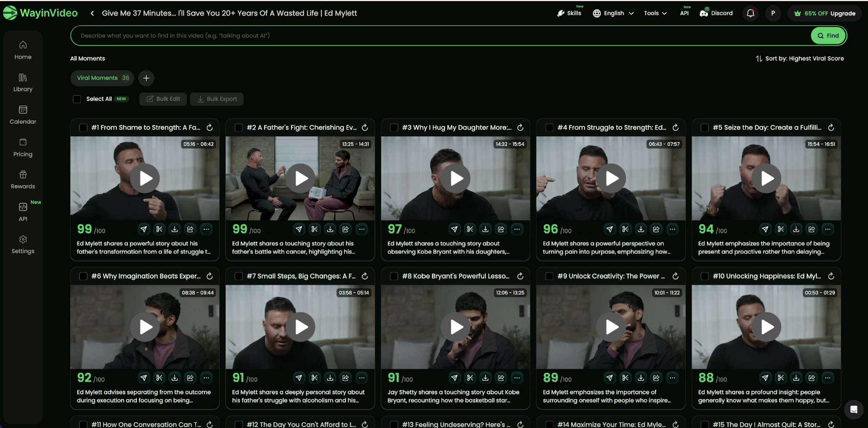Select clip #3 Why I Hug My Daughter checkbox

click(394, 128)
